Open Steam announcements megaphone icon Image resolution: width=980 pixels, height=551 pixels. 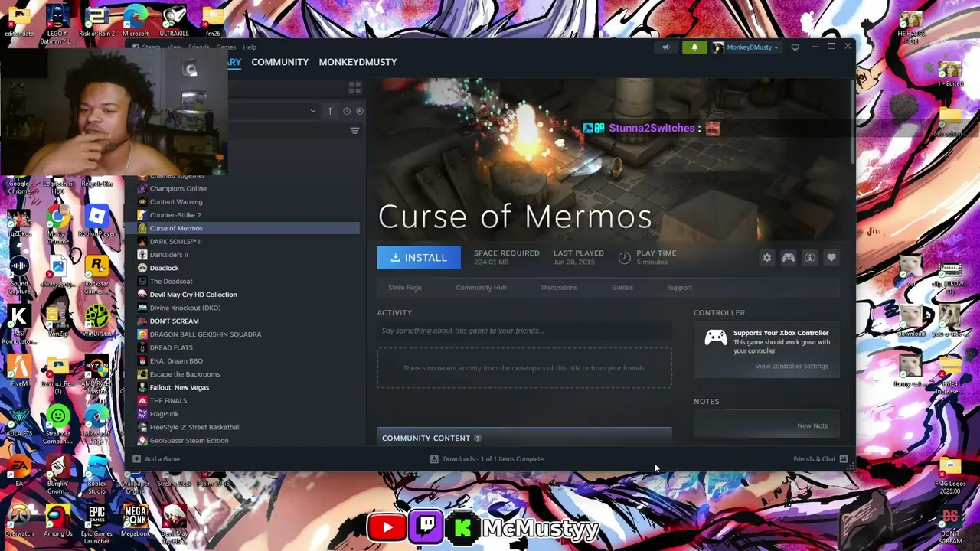[x=666, y=47]
